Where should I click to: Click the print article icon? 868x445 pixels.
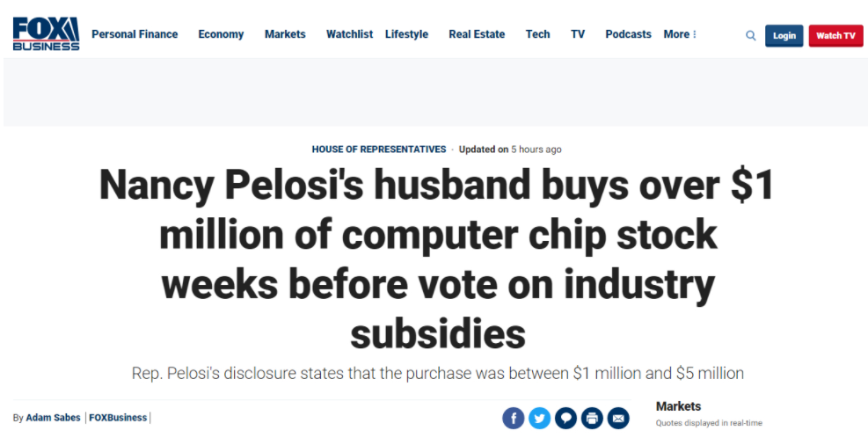coord(592,418)
